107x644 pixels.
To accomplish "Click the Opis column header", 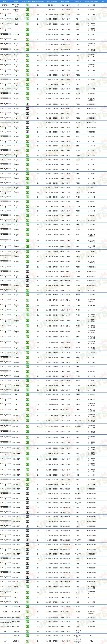I will [103, 2].
